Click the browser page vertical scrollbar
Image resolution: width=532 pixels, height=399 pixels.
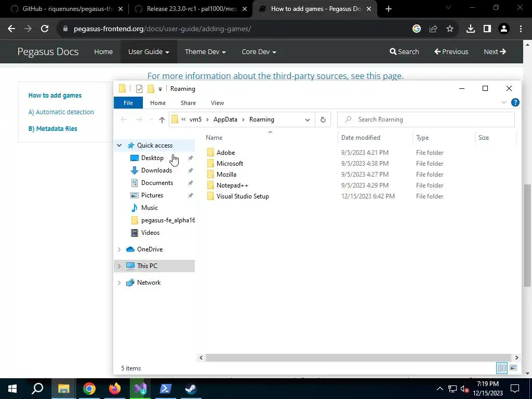click(x=527, y=235)
